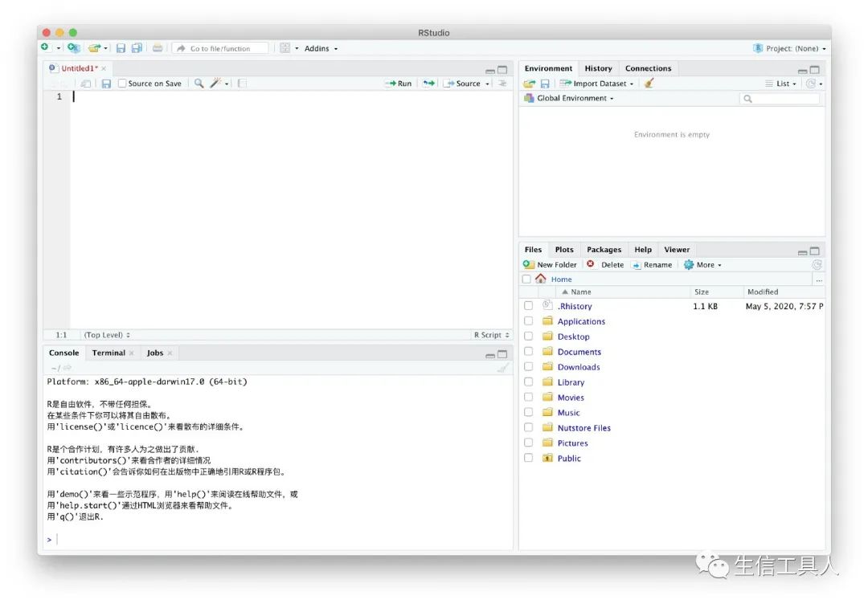
Task: Open the More dropdown in Files pane
Action: click(x=702, y=265)
